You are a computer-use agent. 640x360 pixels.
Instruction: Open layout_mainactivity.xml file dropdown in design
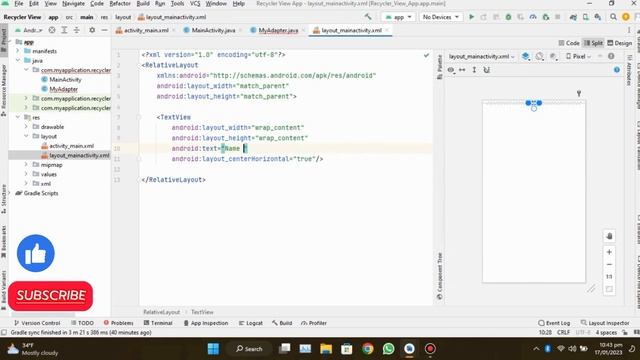click(x=481, y=57)
